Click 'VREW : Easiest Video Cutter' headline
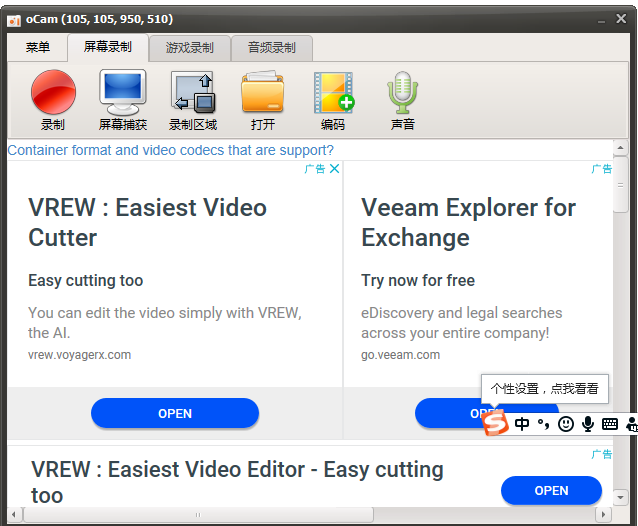638x526 pixels. coord(147,223)
